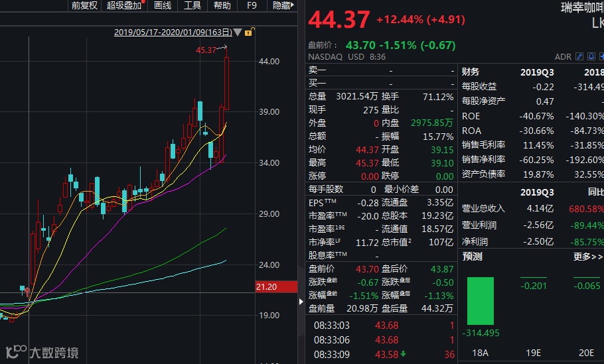
Task: Click the 买一 bid row
Action: (382, 83)
